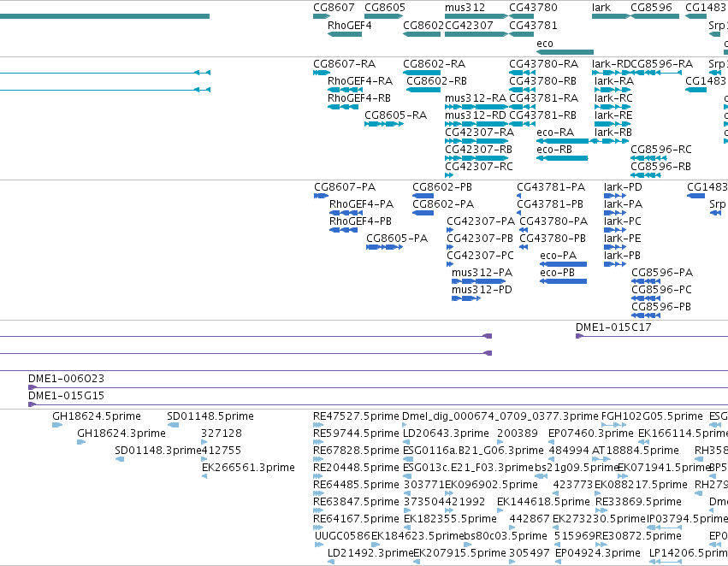The image size is (728, 566).
Task: Click the mus312-PD protein label
Action: [482, 291]
